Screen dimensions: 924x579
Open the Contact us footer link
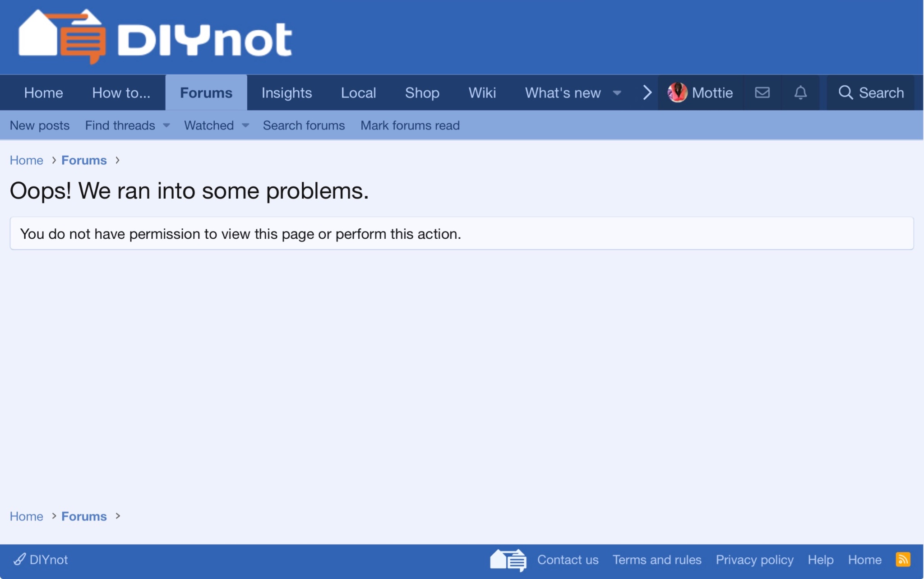(568, 560)
